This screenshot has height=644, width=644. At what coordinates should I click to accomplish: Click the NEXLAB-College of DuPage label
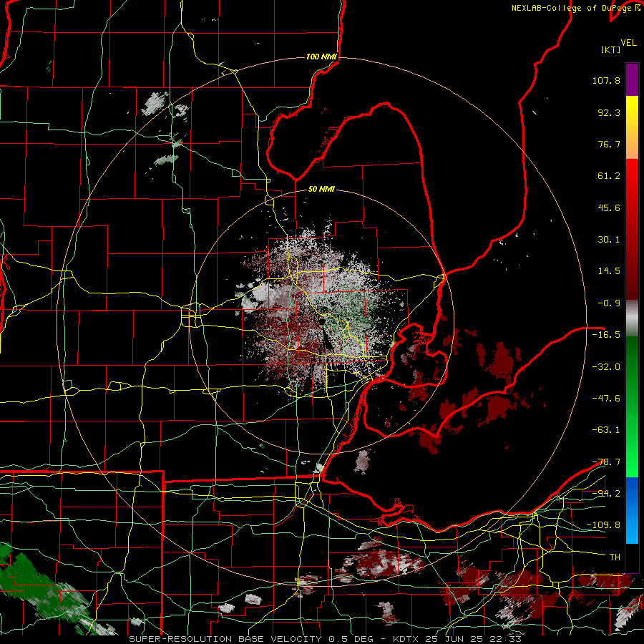tap(575, 8)
